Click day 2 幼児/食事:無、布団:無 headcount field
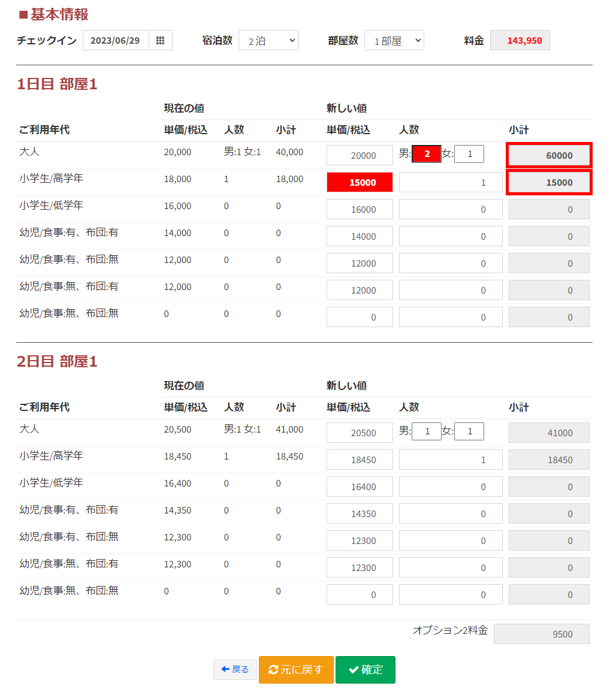 pos(451,594)
